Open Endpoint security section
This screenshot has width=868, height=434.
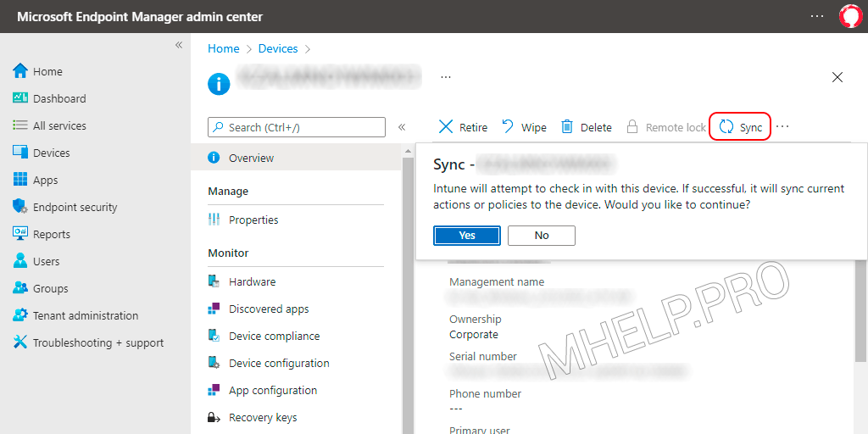[65, 207]
